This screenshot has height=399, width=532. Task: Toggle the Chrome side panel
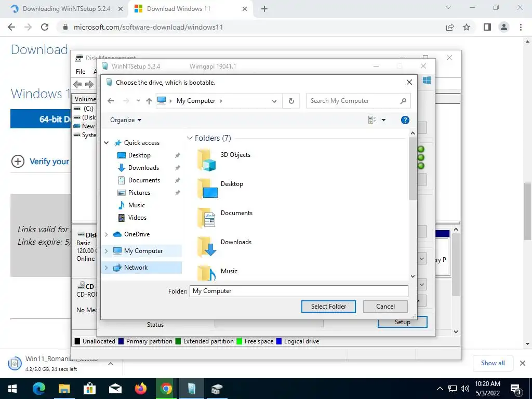click(487, 27)
